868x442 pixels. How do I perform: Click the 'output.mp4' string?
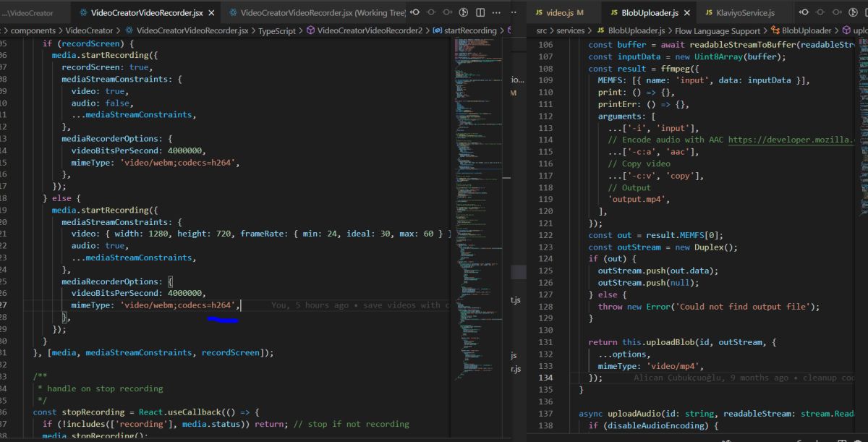pyautogui.click(x=639, y=199)
